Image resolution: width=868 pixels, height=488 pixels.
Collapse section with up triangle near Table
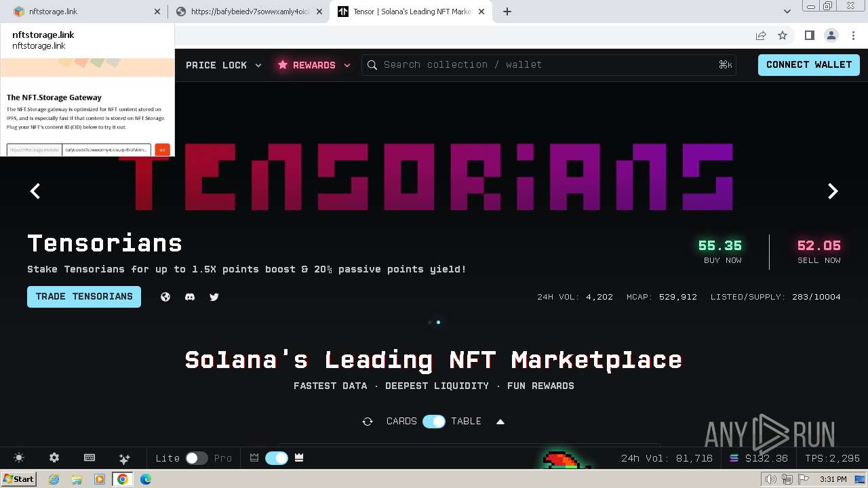pos(500,422)
